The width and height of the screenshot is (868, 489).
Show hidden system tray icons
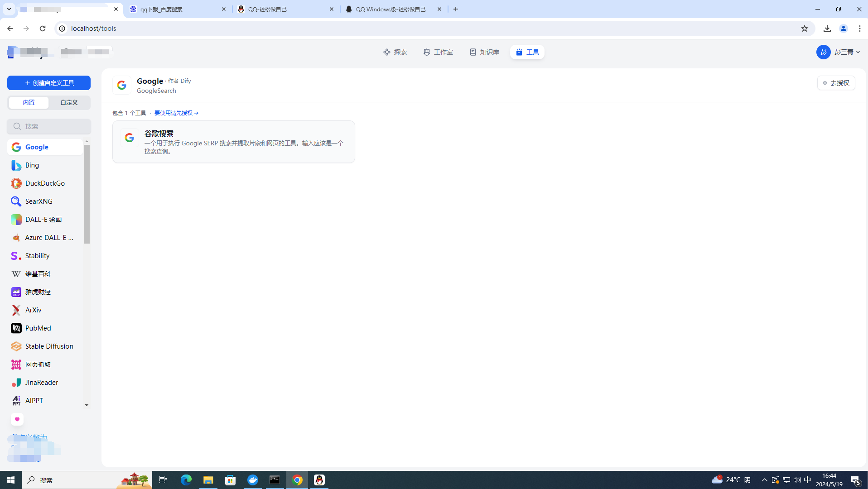[x=765, y=480]
